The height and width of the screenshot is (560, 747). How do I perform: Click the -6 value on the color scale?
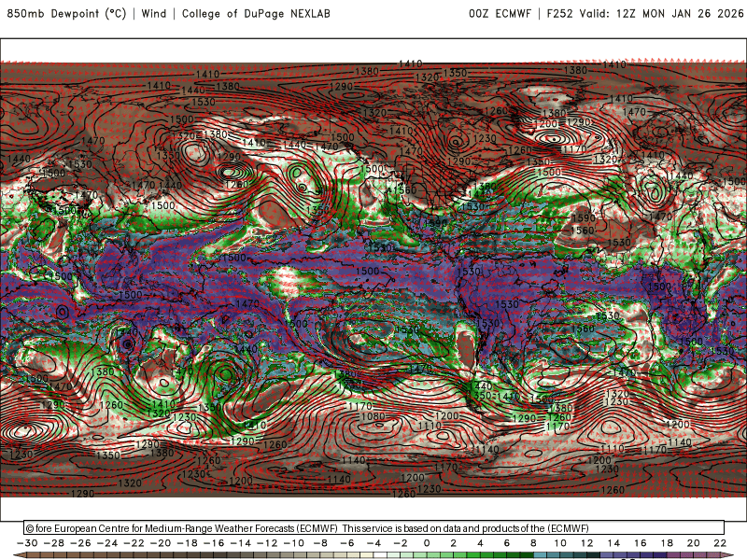click(x=347, y=543)
